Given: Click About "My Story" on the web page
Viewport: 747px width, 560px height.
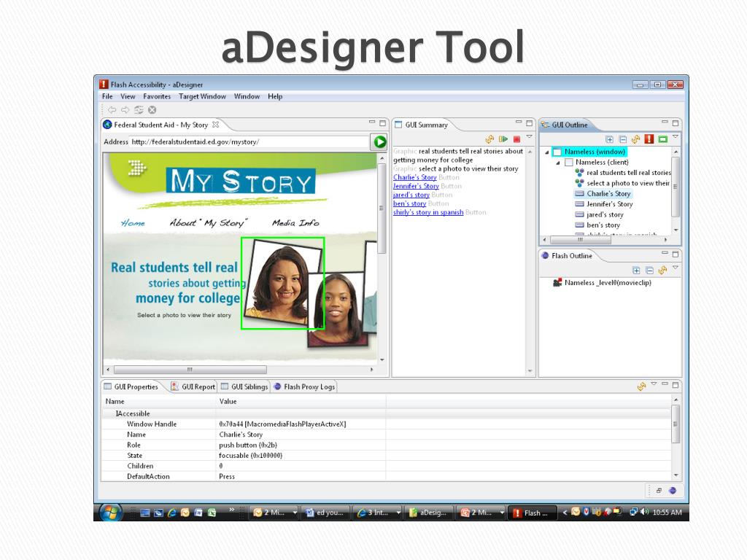Looking at the screenshot, I should click(209, 223).
